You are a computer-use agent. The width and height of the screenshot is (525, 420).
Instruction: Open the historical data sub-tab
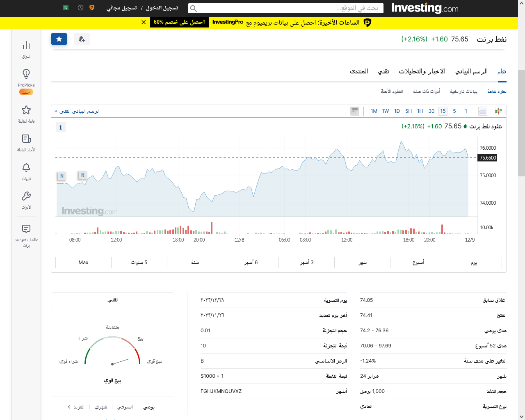[x=463, y=91]
